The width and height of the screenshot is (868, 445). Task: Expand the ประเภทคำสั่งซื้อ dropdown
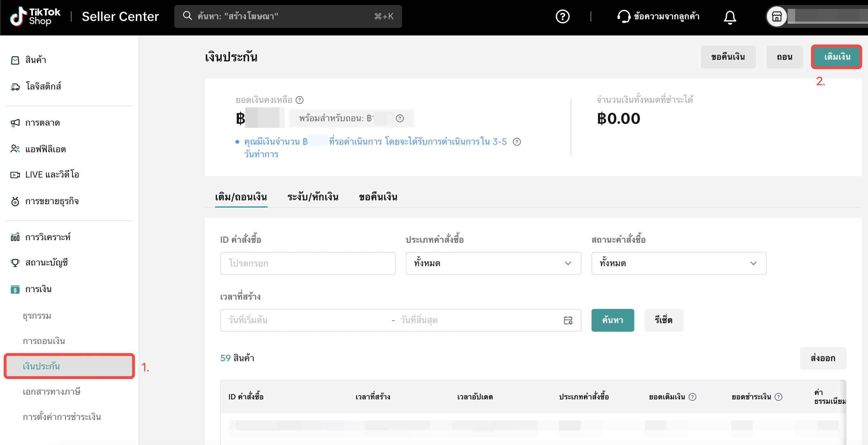(493, 263)
